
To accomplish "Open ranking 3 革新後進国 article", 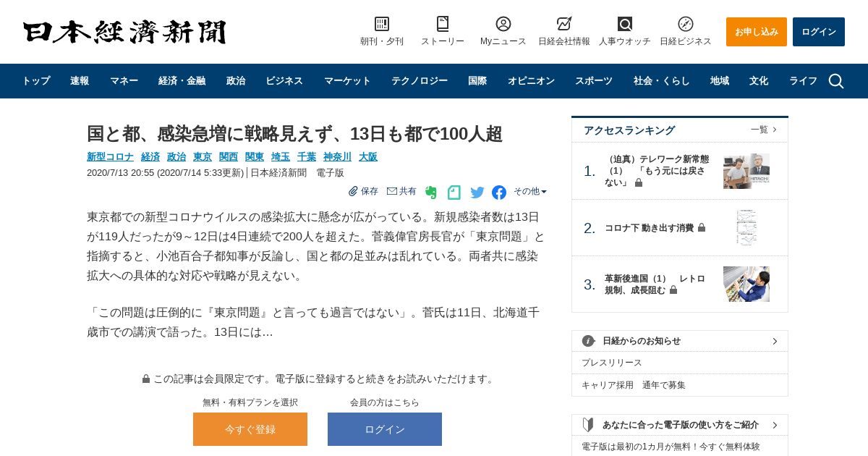I will point(655,284).
